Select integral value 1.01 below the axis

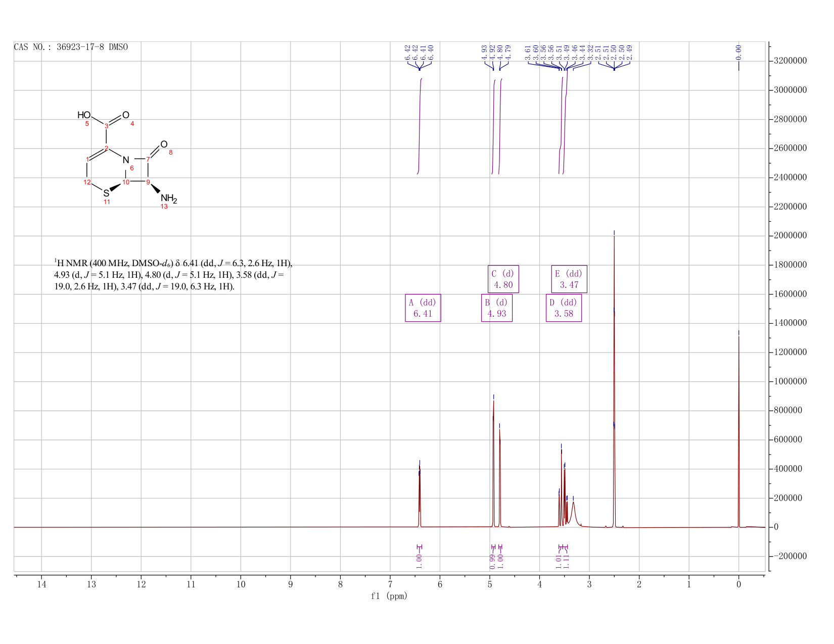click(x=559, y=561)
